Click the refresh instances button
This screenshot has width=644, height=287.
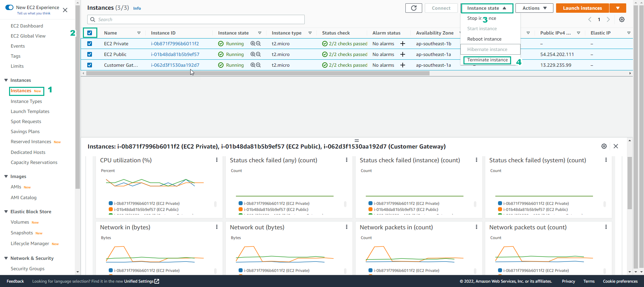[x=413, y=8]
